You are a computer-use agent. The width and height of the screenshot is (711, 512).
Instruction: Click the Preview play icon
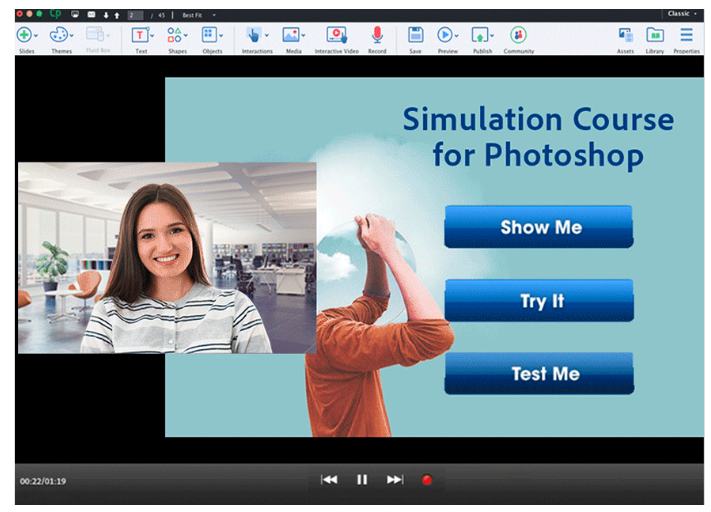444,35
